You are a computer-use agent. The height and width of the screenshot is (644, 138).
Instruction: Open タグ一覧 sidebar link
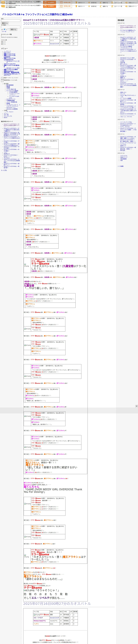(6, 115)
